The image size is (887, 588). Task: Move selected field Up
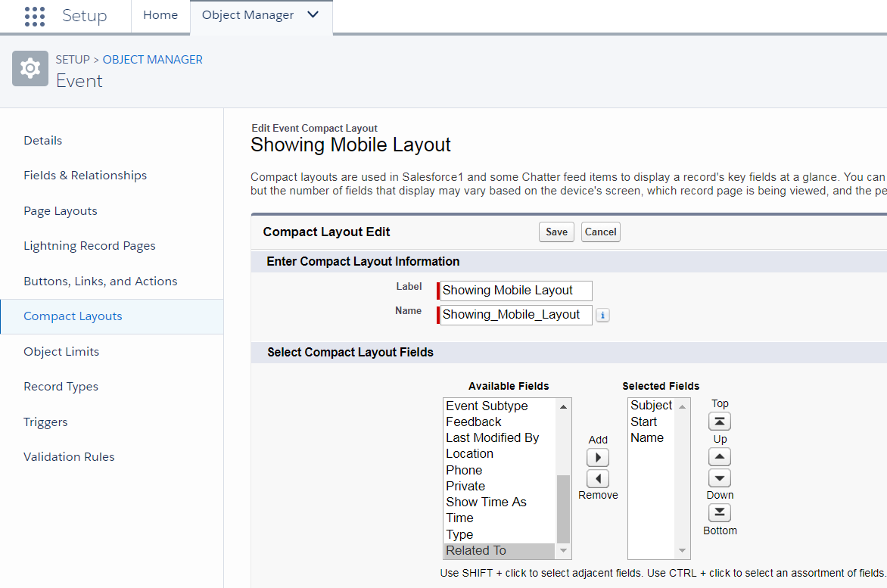click(x=719, y=456)
